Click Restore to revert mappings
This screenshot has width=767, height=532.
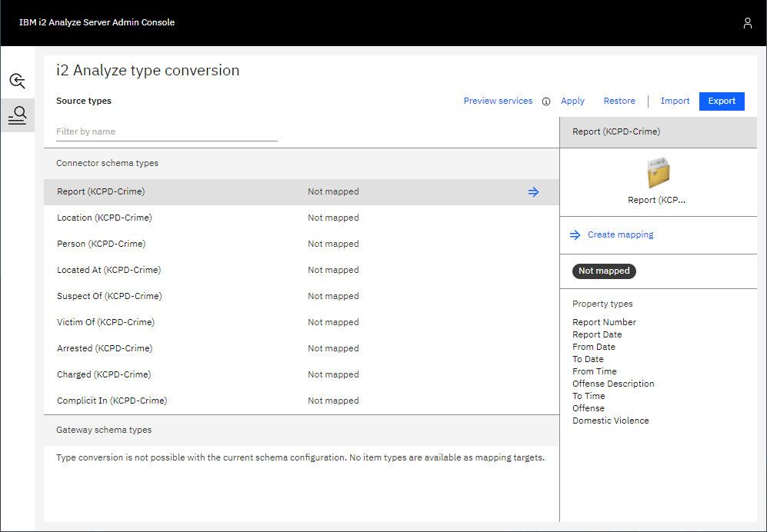pos(619,101)
